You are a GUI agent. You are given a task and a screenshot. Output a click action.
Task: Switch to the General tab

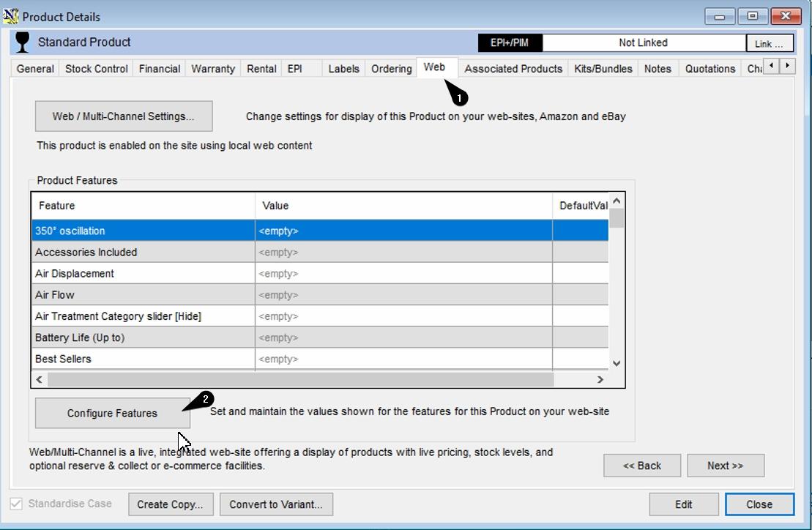pyautogui.click(x=35, y=68)
